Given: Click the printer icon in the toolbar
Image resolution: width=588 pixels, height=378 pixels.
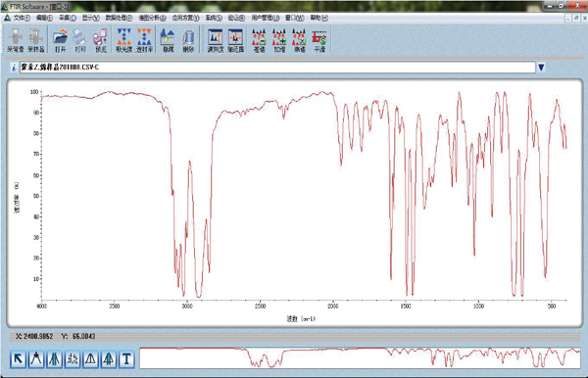Looking at the screenshot, I should [80, 40].
